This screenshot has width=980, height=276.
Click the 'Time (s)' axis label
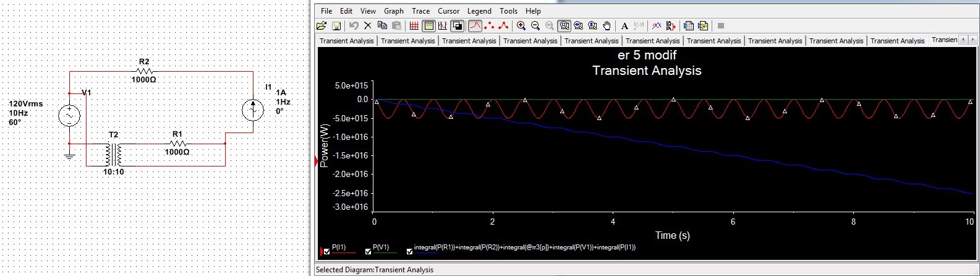click(672, 235)
